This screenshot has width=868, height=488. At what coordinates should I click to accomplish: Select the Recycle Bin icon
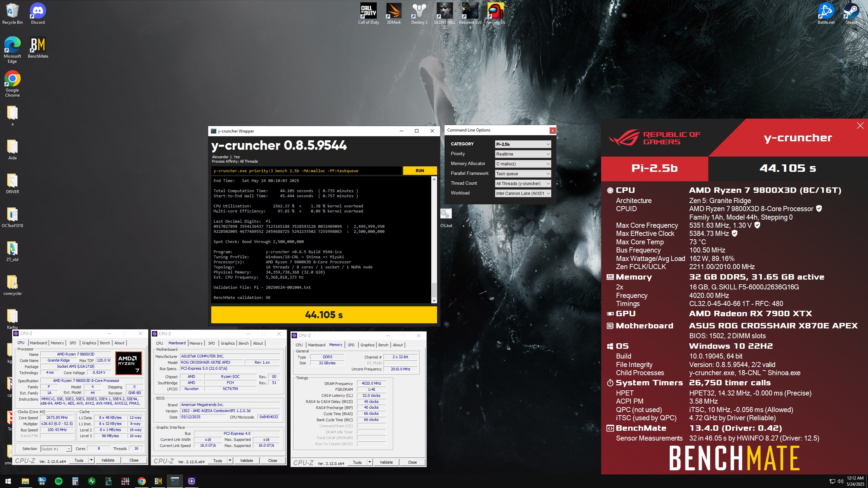click(13, 14)
